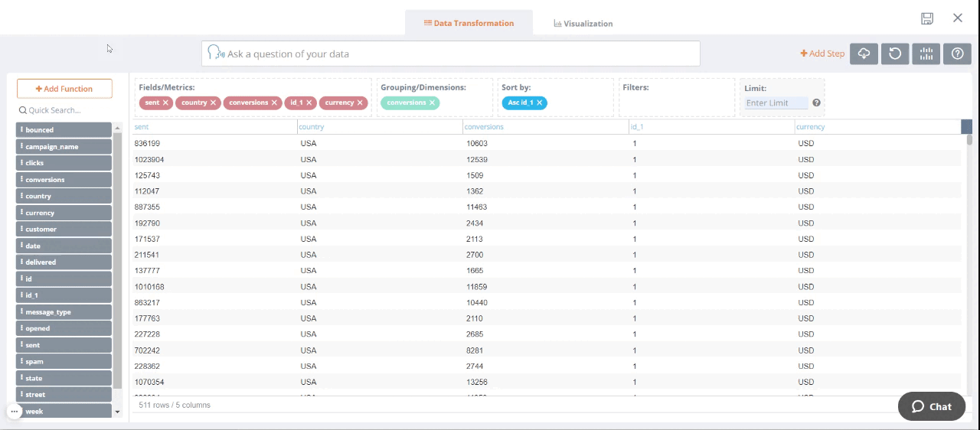Switch to the Visualization tab

(583, 24)
